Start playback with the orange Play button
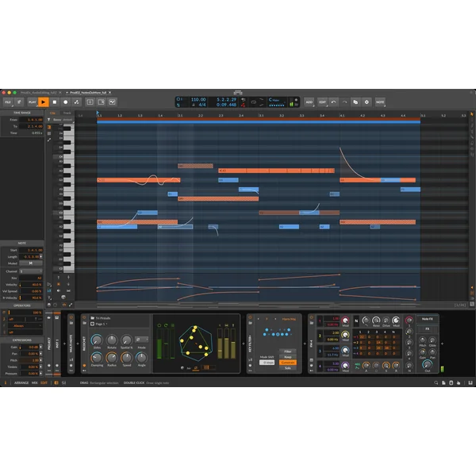This screenshot has width=476, height=476. pos(44,102)
